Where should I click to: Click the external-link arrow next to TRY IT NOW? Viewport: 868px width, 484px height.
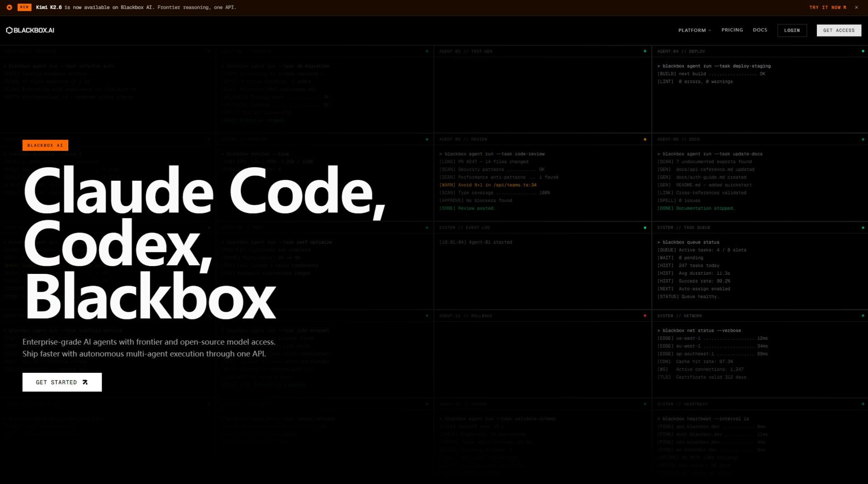click(x=844, y=7)
